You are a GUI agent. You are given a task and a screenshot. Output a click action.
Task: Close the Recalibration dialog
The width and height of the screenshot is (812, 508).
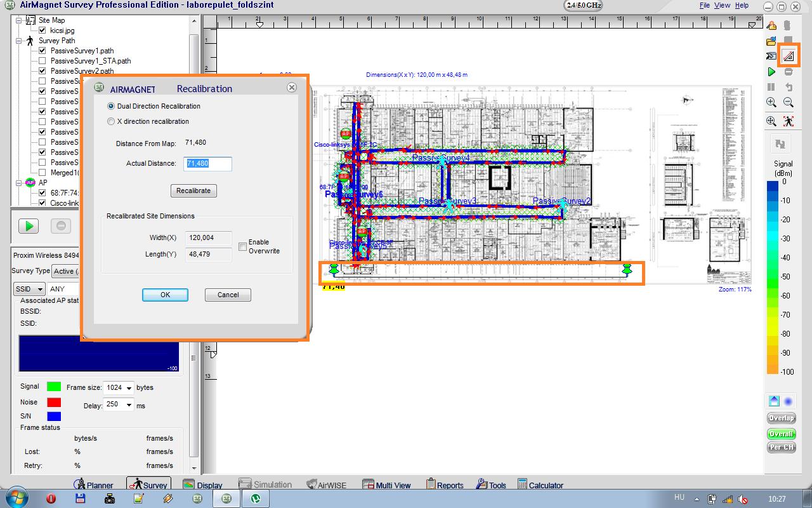click(x=291, y=88)
